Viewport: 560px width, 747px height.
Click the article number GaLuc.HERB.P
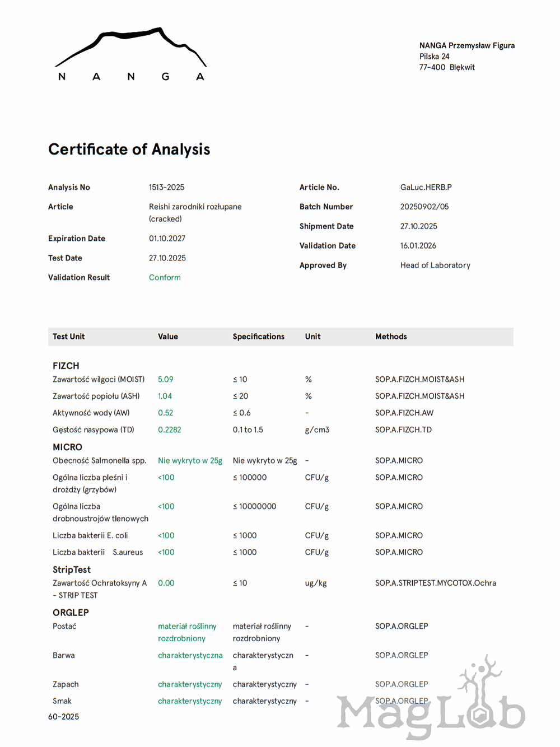tap(426, 188)
